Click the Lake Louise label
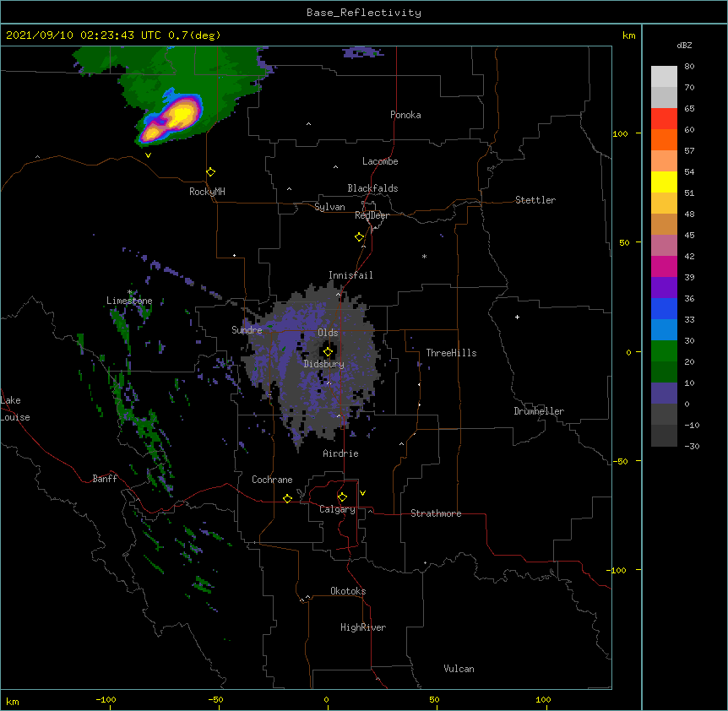The image size is (728, 711). coord(15,409)
